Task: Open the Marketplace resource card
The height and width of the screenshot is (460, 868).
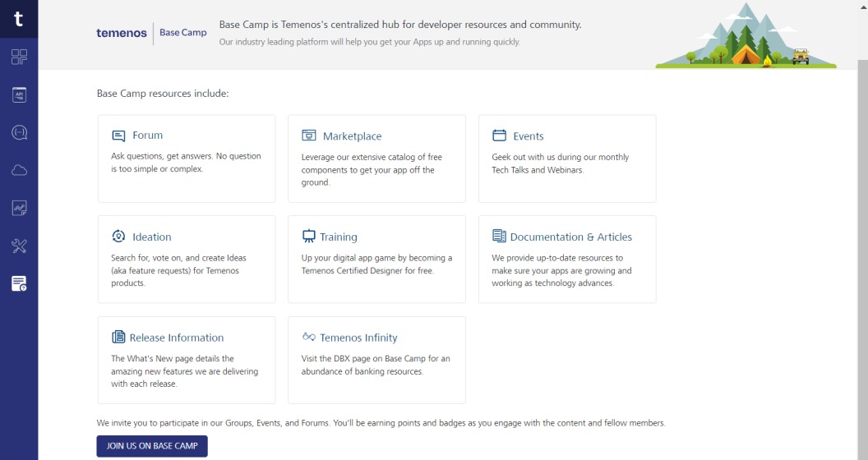Action: point(376,159)
